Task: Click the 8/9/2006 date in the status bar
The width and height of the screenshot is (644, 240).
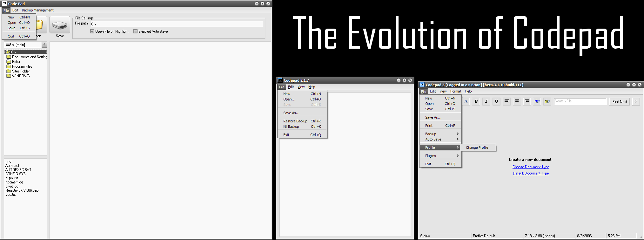Action: [x=591, y=236]
